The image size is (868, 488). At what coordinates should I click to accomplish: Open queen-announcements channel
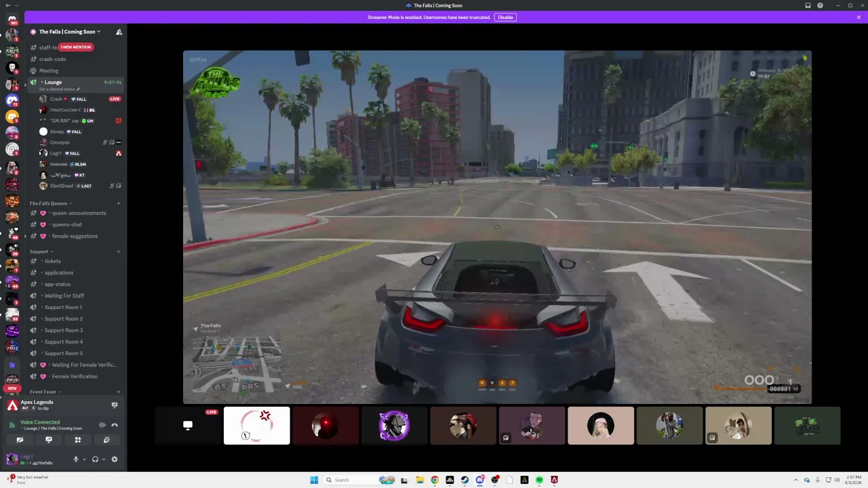click(x=76, y=213)
